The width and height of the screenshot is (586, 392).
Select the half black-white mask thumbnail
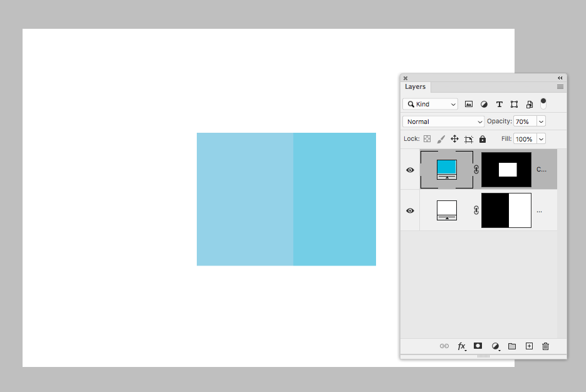point(506,210)
